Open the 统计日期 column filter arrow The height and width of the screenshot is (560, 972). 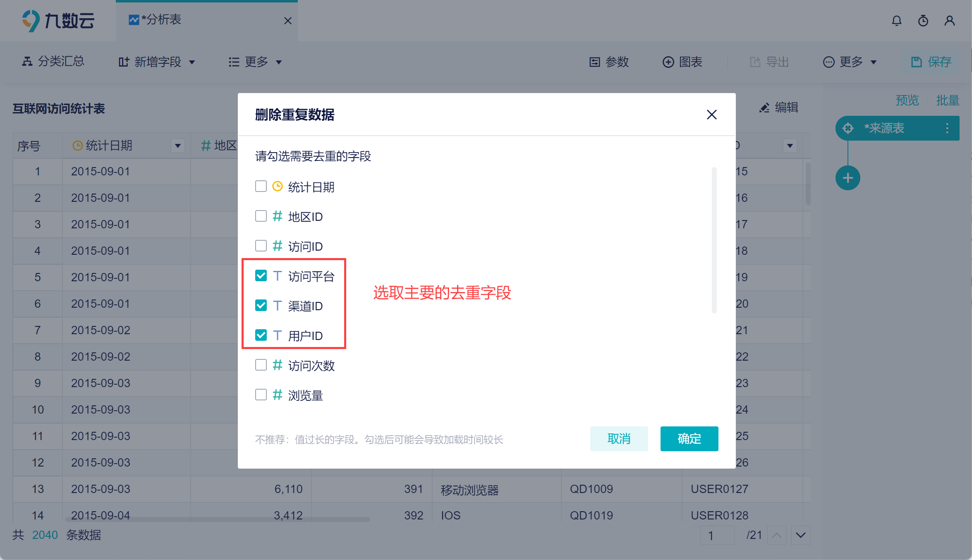pos(178,146)
